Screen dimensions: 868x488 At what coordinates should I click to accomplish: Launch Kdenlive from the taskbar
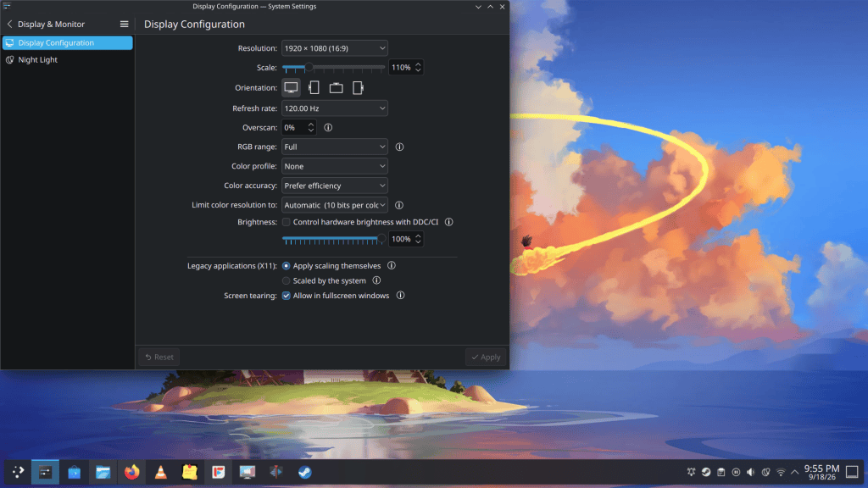click(275, 472)
